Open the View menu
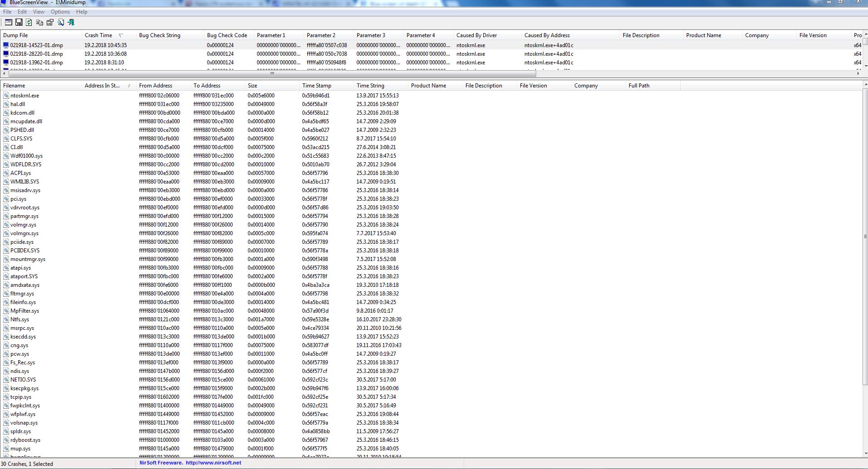The height and width of the screenshot is (469, 868). 39,12
